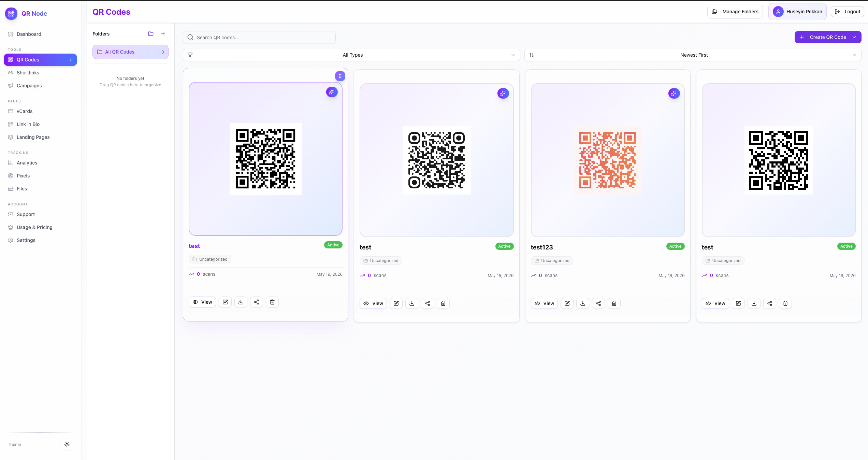Screen dimensions: 868x460
Task: Open Usage & Pricing
Action: 40,227
